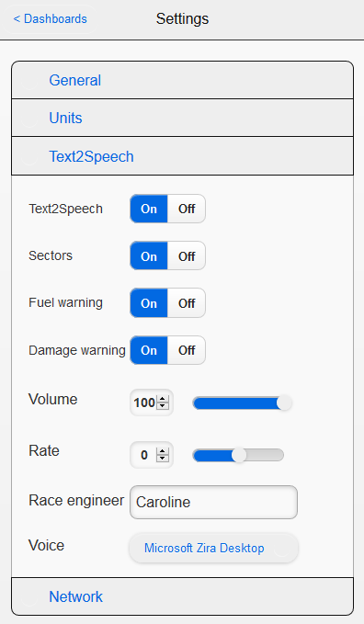Collapse the Text2Speech section header
Screen dimensions: 364x624
click(182, 156)
